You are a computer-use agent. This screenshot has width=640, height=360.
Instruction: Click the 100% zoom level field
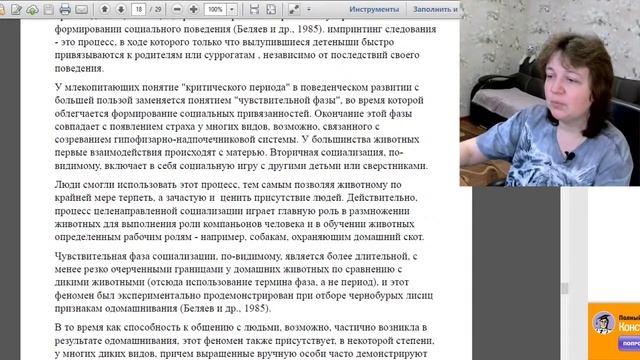(x=215, y=9)
